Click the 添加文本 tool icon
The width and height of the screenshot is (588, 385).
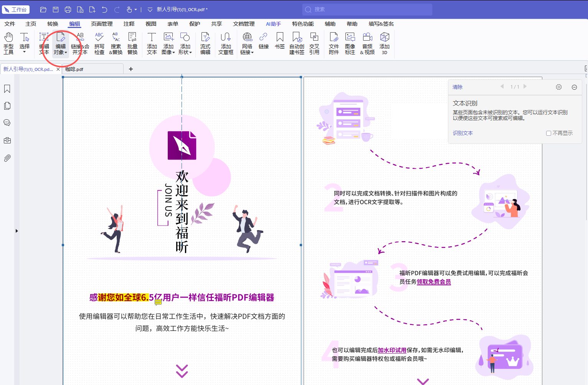tap(152, 43)
